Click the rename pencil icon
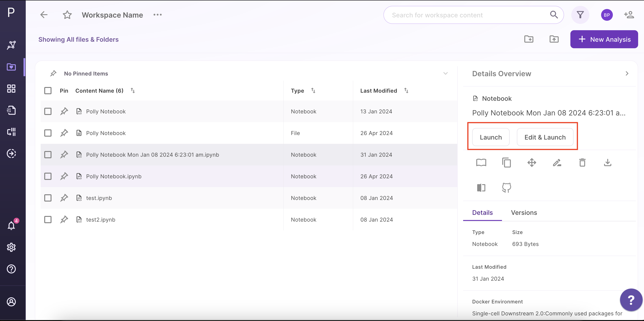 coord(557,163)
